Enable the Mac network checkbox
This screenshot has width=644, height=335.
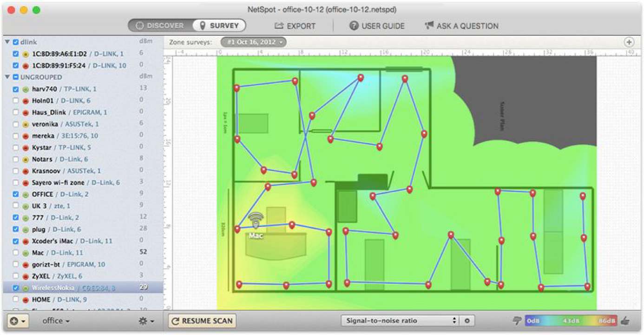(x=16, y=253)
